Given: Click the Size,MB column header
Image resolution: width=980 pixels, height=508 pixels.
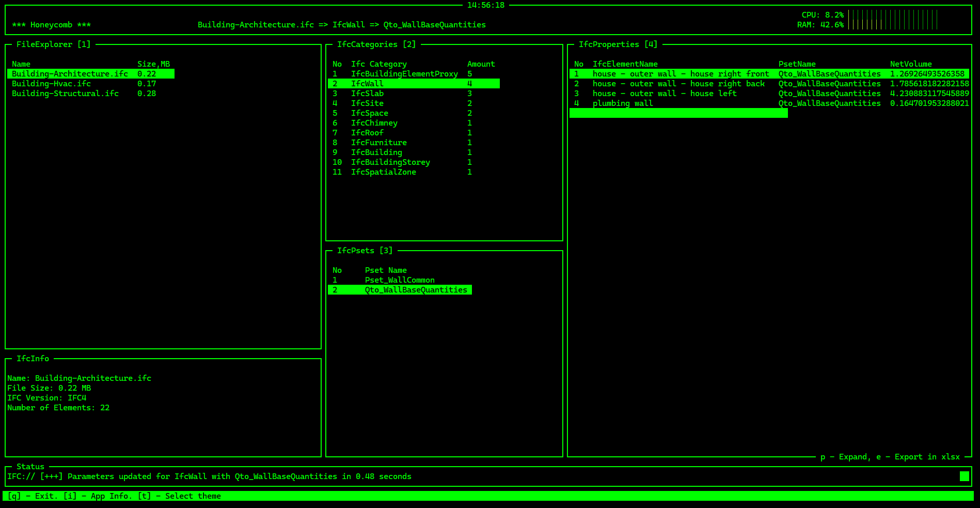Looking at the screenshot, I should [153, 64].
